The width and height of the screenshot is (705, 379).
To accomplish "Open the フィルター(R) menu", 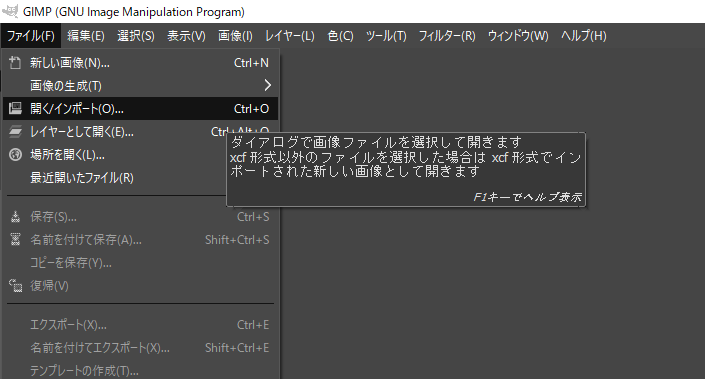I will click(x=447, y=36).
